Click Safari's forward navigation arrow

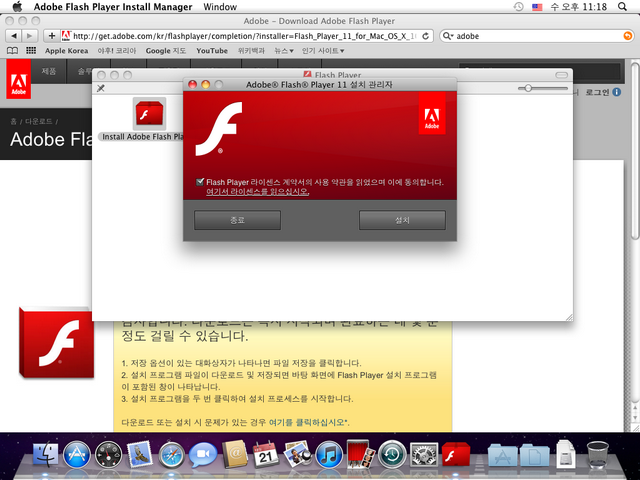pyautogui.click(x=29, y=36)
